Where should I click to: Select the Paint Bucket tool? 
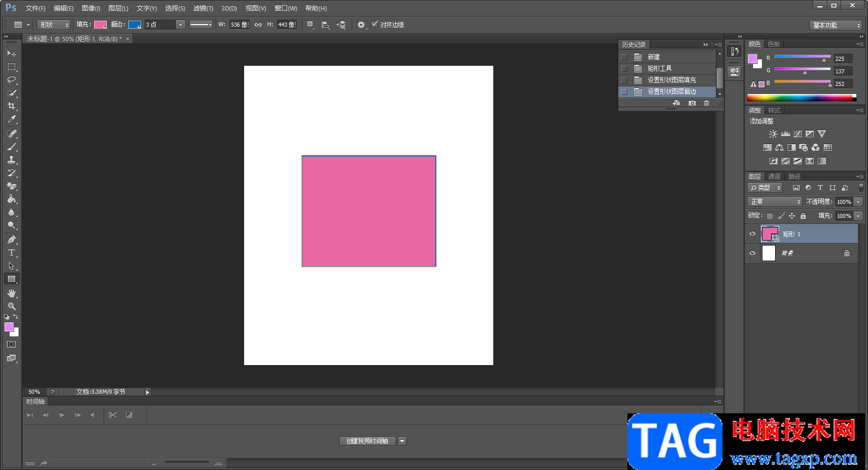tap(12, 199)
